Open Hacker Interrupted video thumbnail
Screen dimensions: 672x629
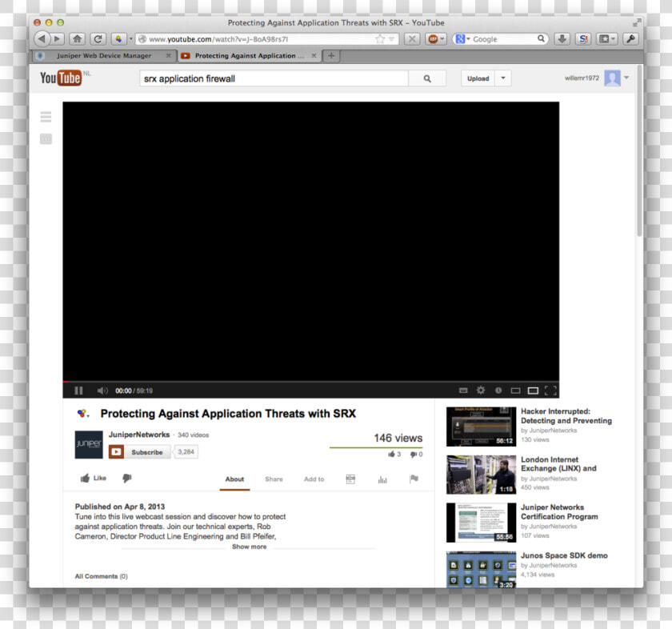coord(481,427)
